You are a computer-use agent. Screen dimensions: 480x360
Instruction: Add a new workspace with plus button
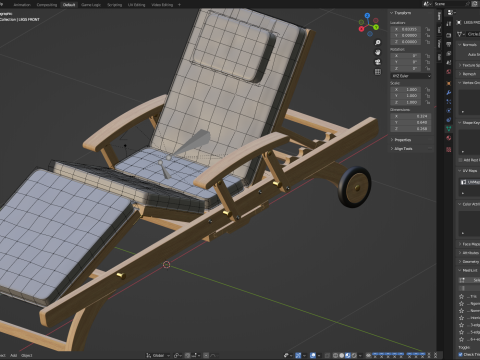(x=179, y=5)
